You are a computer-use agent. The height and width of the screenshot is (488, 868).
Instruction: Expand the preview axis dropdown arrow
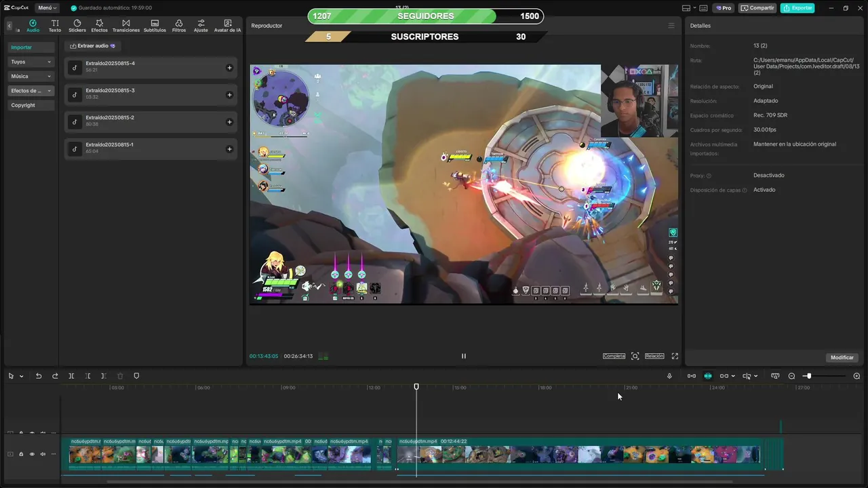click(x=755, y=376)
